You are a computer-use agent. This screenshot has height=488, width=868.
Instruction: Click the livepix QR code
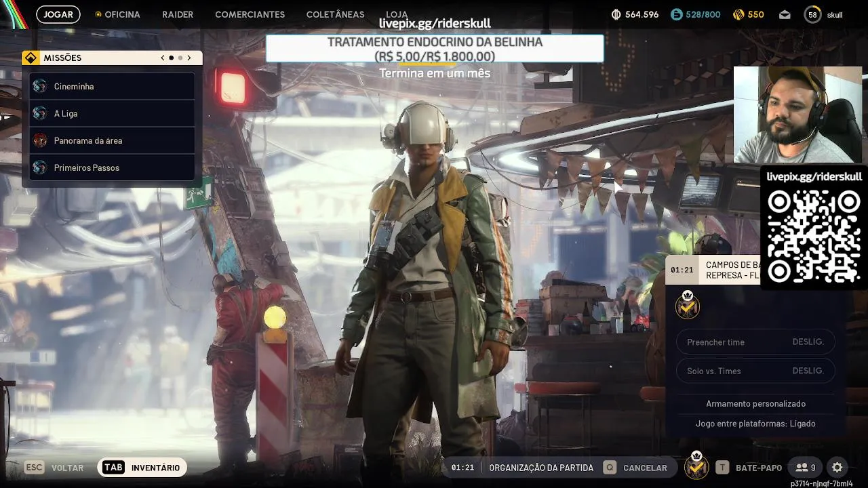(x=814, y=236)
